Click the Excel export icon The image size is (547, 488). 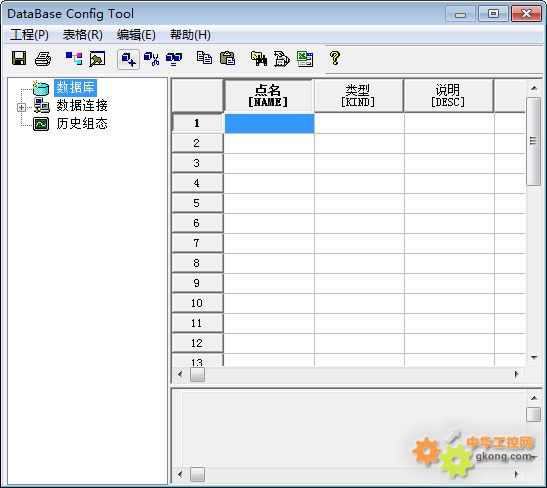pyautogui.click(x=305, y=59)
